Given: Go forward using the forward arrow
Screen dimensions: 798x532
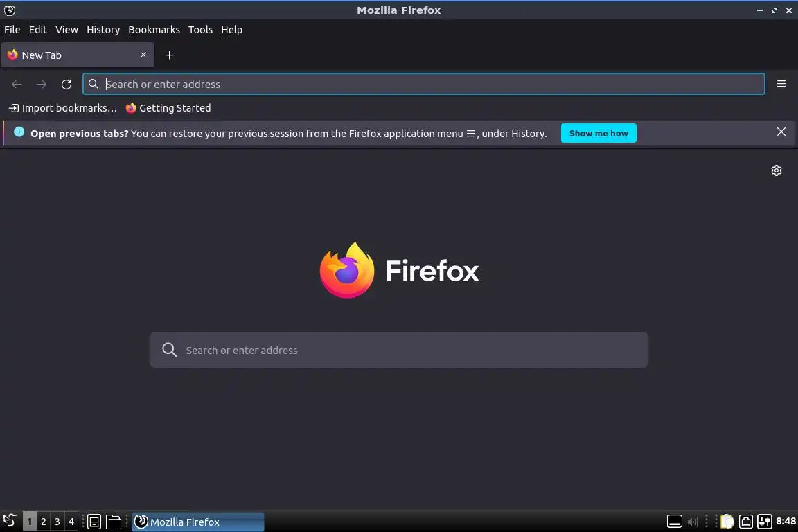Looking at the screenshot, I should [42, 84].
